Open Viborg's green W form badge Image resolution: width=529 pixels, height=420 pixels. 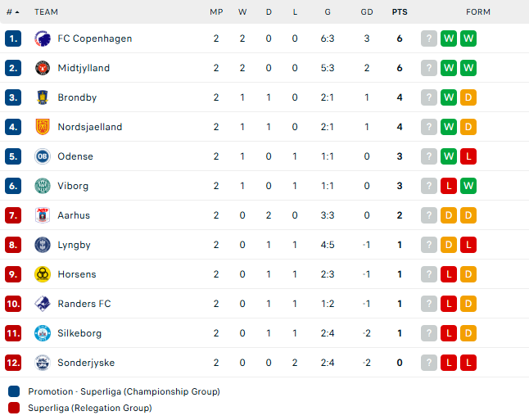[468, 186]
